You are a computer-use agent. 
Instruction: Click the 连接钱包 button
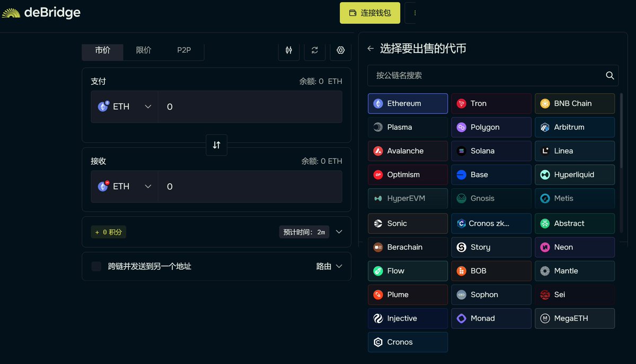click(x=370, y=13)
